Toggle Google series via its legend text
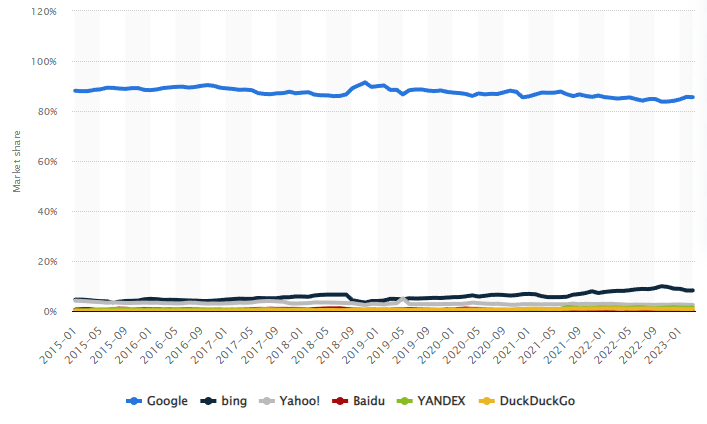Screen dimensions: 707x424 [167, 401]
